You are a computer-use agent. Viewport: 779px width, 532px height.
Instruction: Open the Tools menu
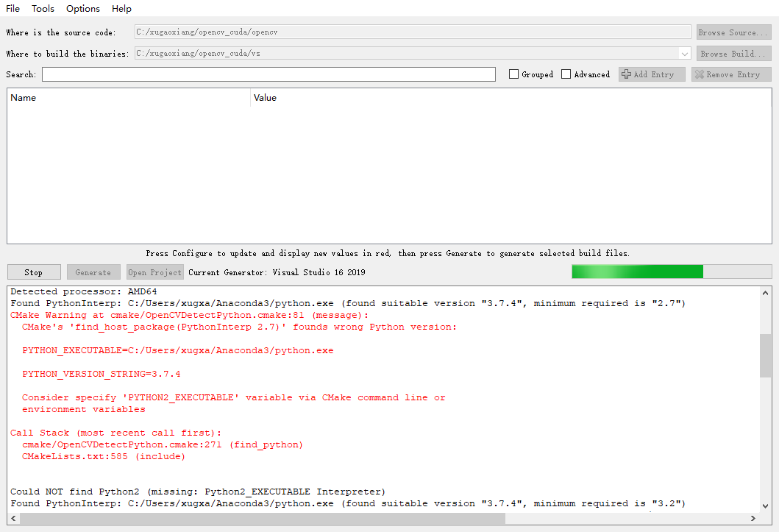click(43, 8)
